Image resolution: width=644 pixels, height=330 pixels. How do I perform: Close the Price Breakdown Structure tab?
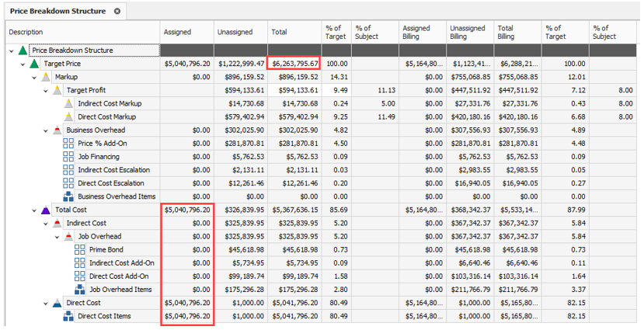pos(117,12)
